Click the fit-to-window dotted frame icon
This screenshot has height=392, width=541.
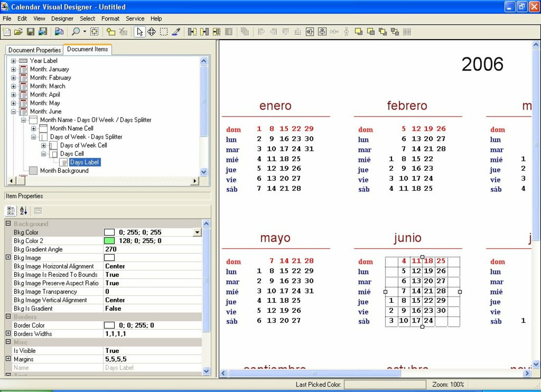(x=94, y=32)
